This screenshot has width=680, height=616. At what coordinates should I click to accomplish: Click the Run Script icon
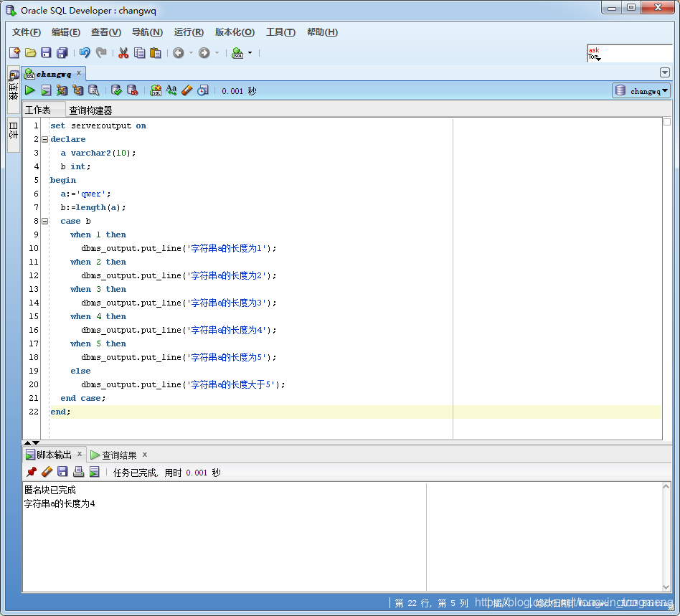pyautogui.click(x=46, y=90)
